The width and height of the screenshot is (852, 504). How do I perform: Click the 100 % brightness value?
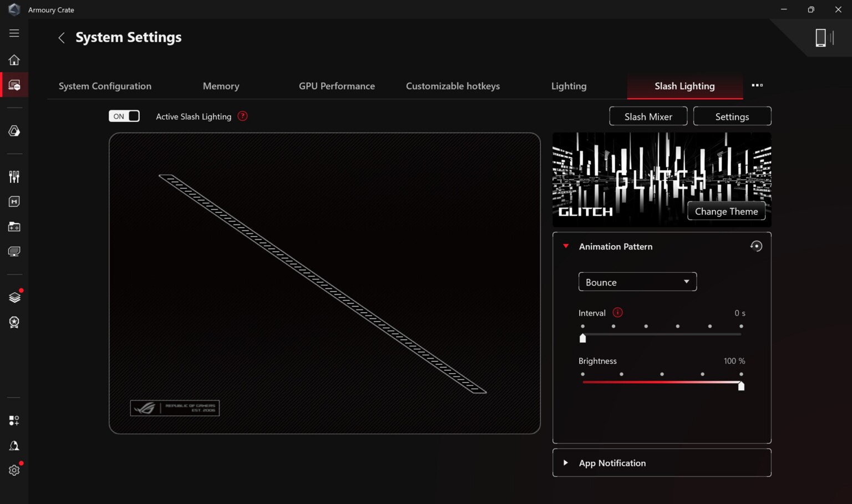[x=734, y=361]
